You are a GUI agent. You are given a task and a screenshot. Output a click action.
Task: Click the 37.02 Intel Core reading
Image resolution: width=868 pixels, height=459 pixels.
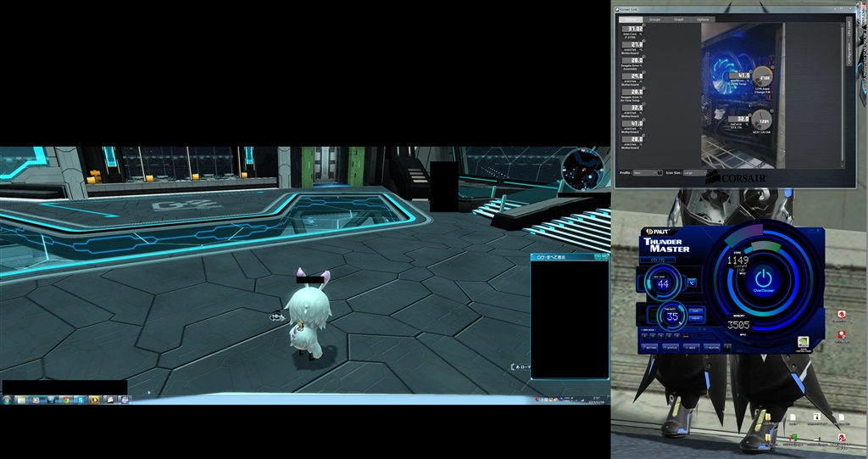pos(632,29)
